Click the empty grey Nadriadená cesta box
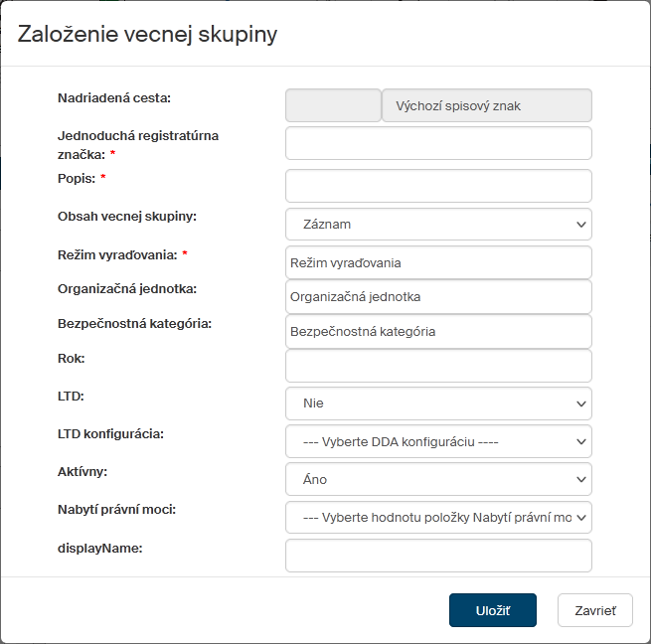This screenshot has width=651, height=644. [x=333, y=105]
